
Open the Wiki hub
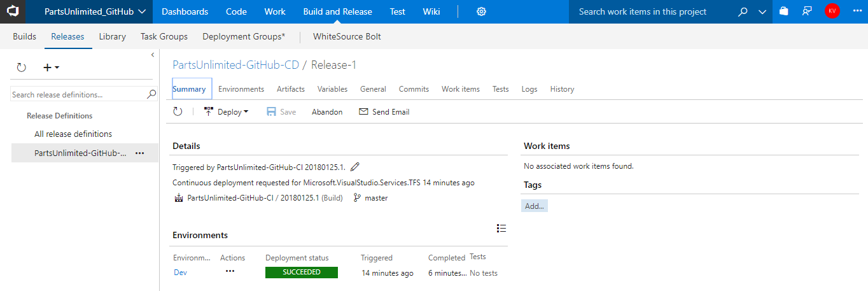point(431,11)
